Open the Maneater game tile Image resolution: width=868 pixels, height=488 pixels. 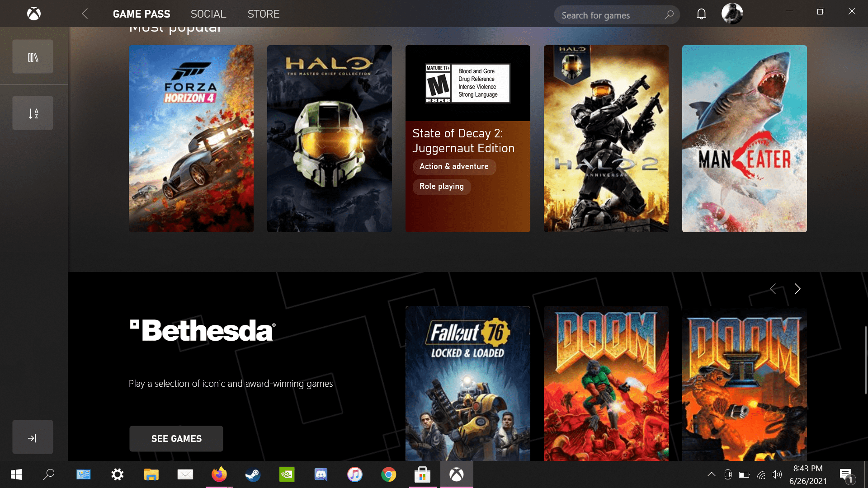tap(744, 139)
